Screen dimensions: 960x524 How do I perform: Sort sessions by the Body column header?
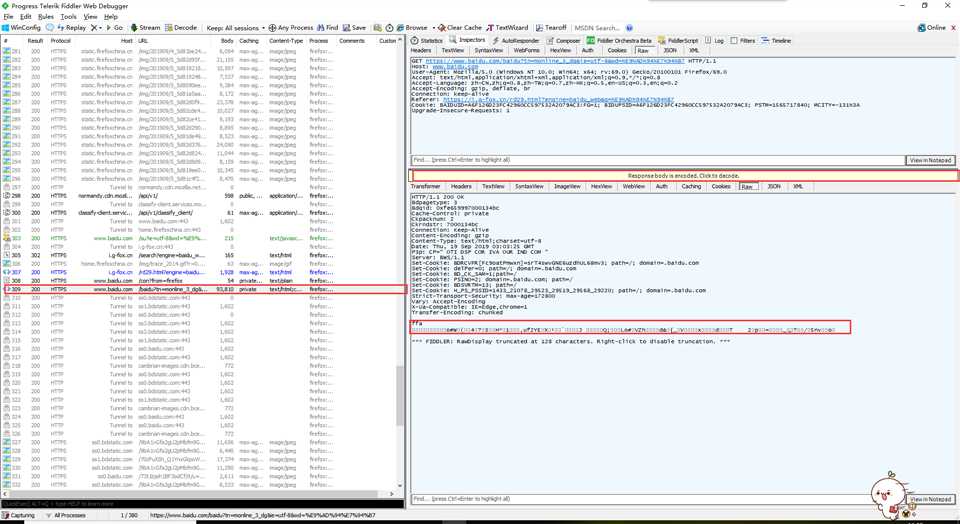pyautogui.click(x=227, y=41)
